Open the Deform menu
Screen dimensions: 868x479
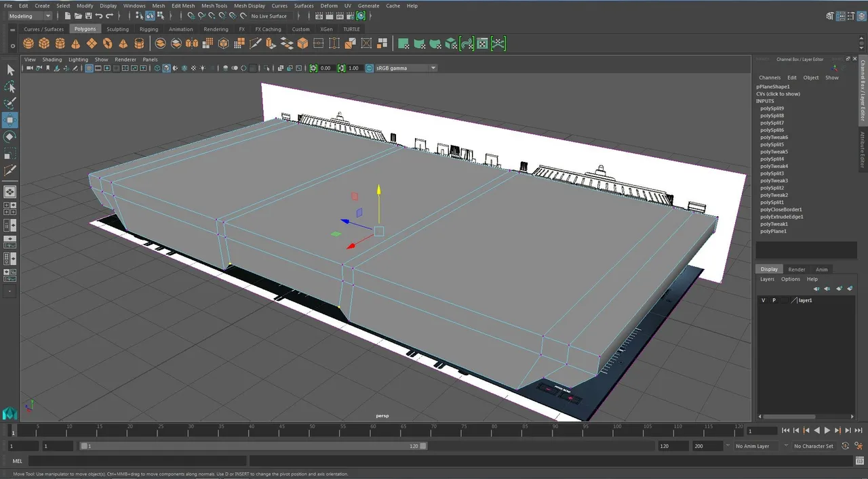(x=329, y=5)
